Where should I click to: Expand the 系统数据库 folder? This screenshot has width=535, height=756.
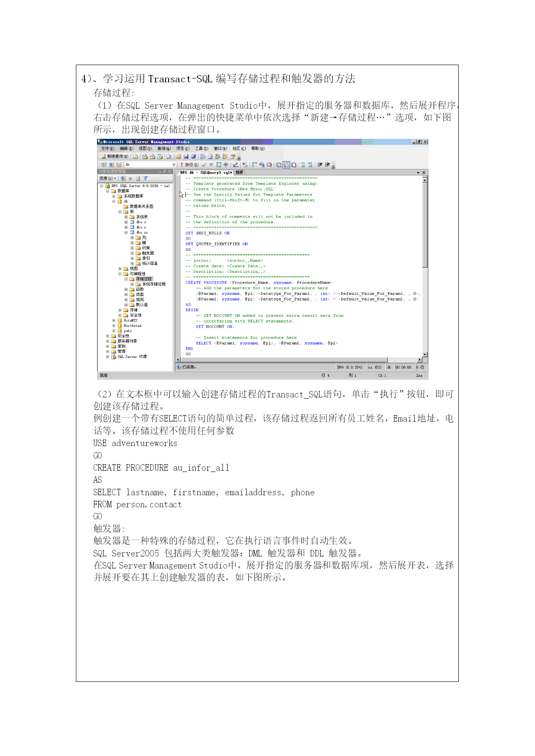coord(114,196)
